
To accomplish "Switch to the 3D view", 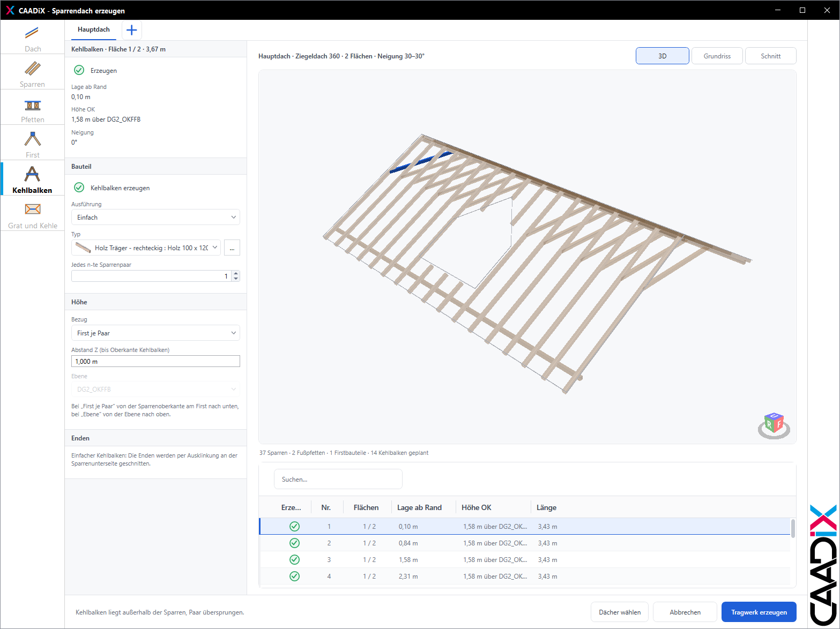I will [663, 56].
